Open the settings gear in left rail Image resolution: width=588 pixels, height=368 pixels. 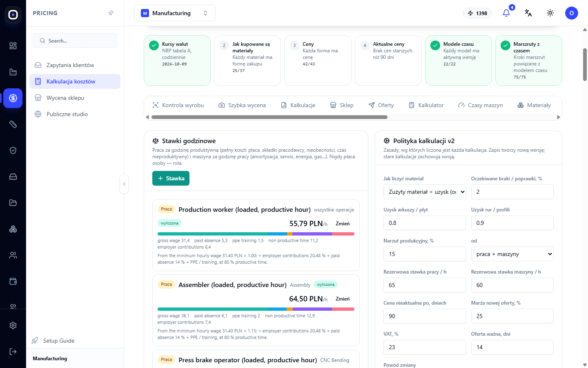tap(13, 325)
